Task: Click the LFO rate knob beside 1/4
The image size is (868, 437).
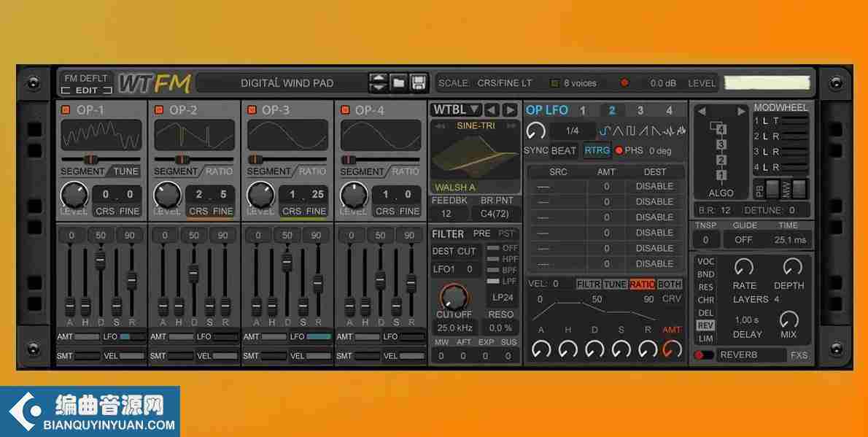Action: click(x=536, y=131)
